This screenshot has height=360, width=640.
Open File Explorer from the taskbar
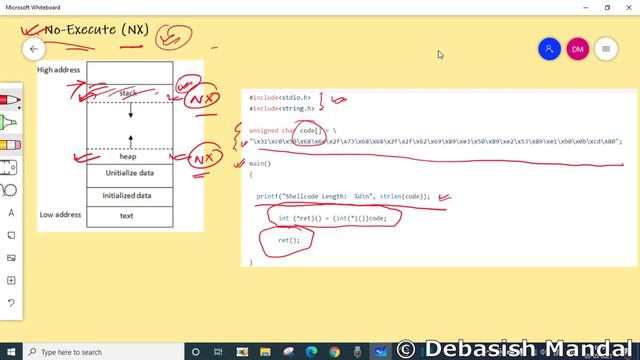point(265,351)
